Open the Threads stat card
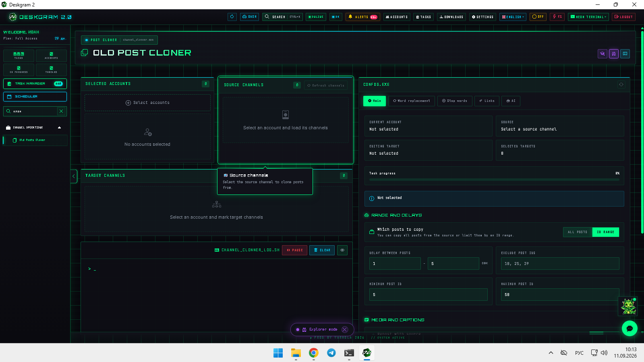 pos(51,70)
